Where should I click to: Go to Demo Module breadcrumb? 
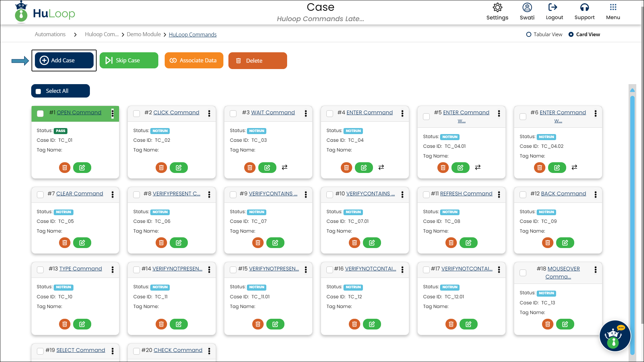click(x=144, y=34)
